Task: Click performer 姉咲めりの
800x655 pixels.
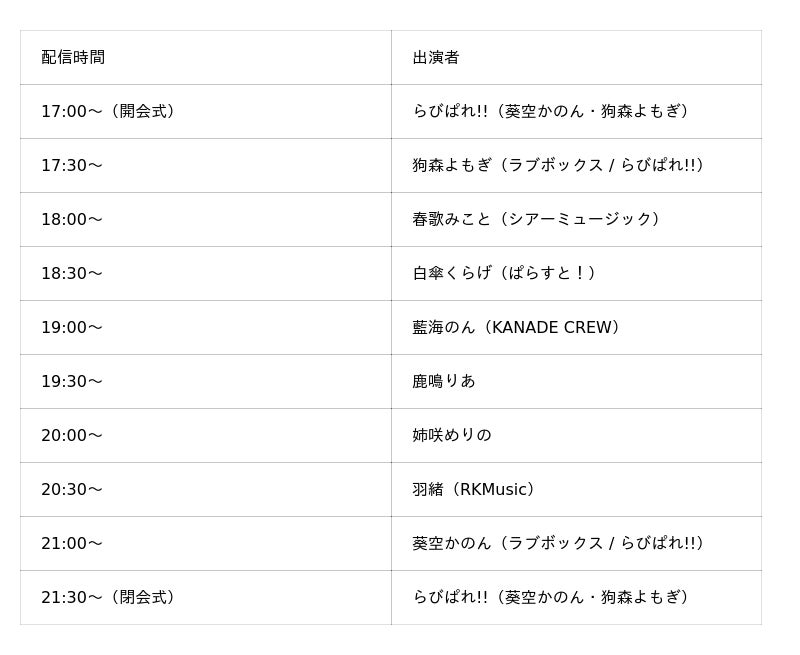Action: tap(452, 436)
